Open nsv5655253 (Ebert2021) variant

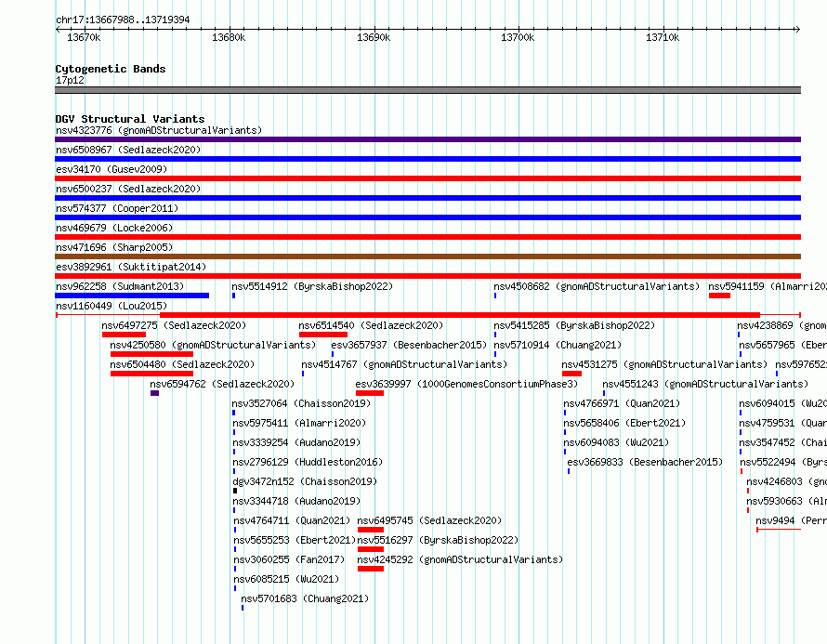295,540
